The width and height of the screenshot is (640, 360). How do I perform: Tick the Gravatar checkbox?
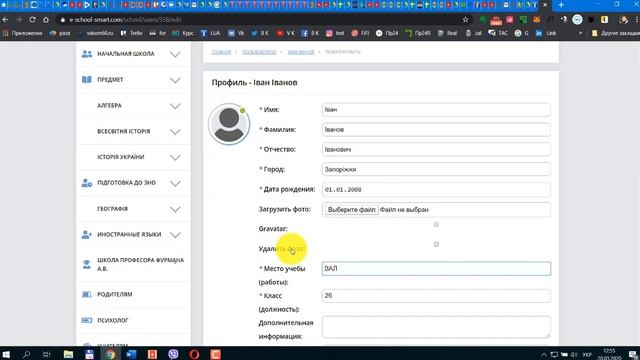436,224
